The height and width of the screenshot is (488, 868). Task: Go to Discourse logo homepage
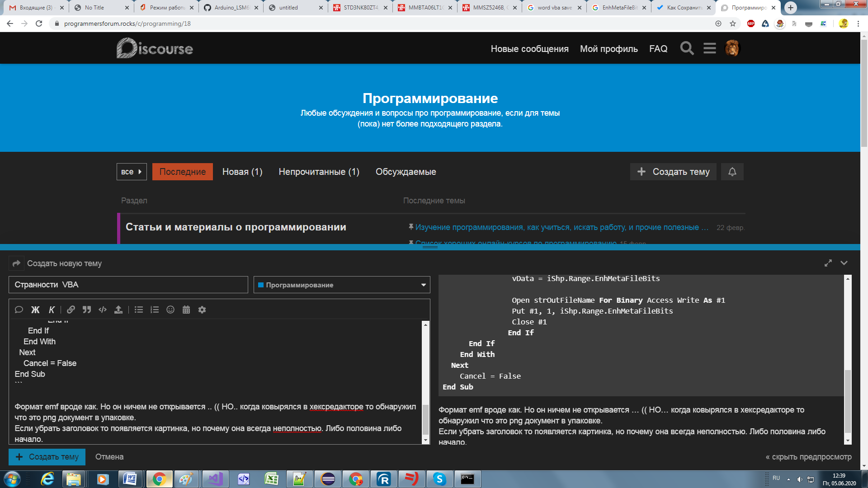coord(155,48)
